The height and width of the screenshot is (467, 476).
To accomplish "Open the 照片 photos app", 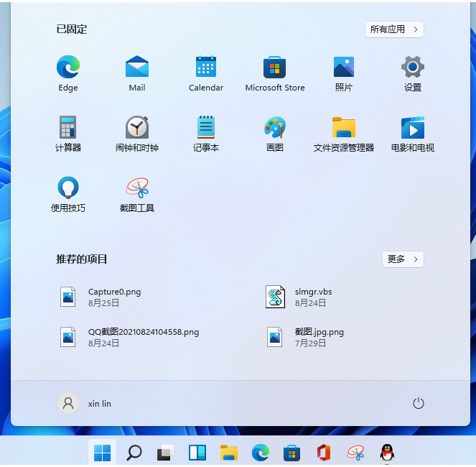I will point(344,73).
